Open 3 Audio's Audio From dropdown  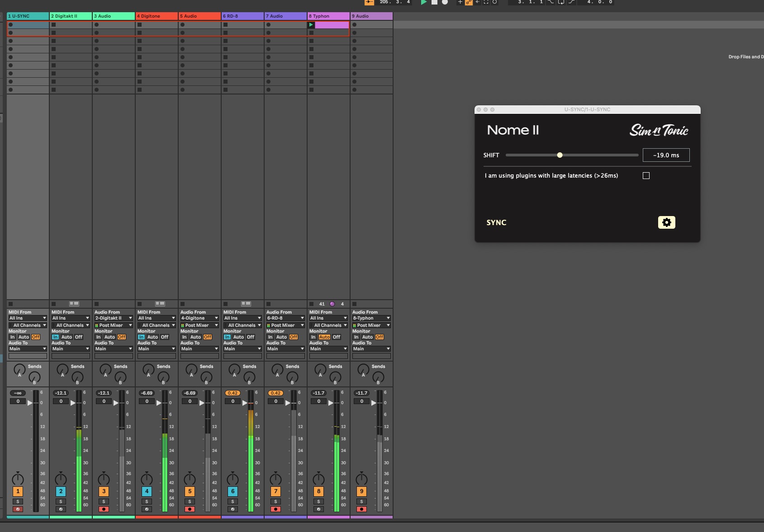pos(113,318)
